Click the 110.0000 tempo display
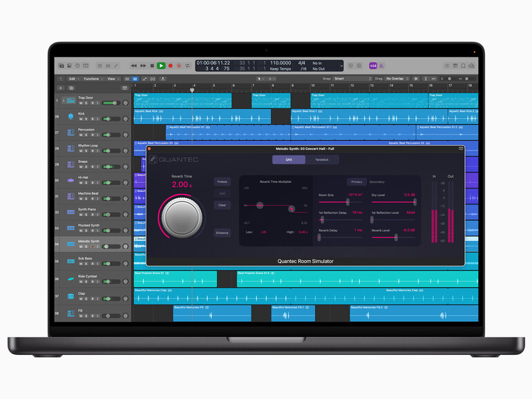Viewport: 532px width, 399px height. pos(281,63)
